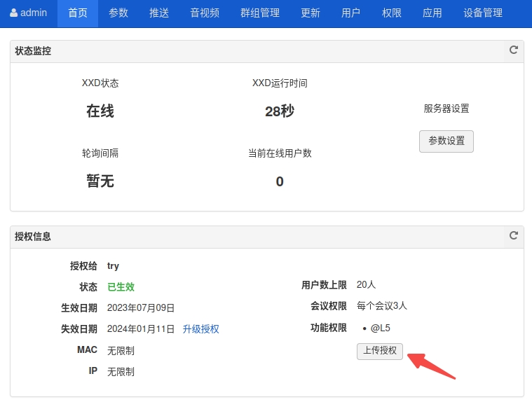Click the XXD状态 label
Image resolution: width=532 pixels, height=402 pixels.
pyautogui.click(x=100, y=83)
